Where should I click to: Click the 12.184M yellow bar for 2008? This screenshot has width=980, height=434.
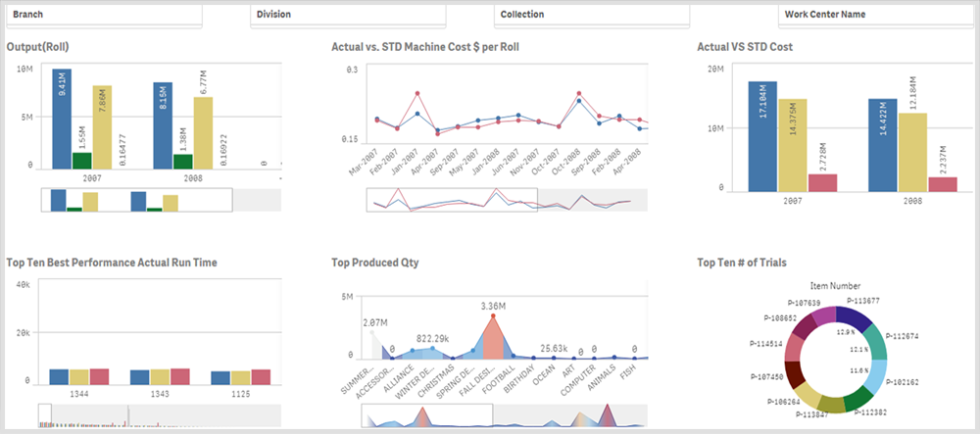point(912,153)
